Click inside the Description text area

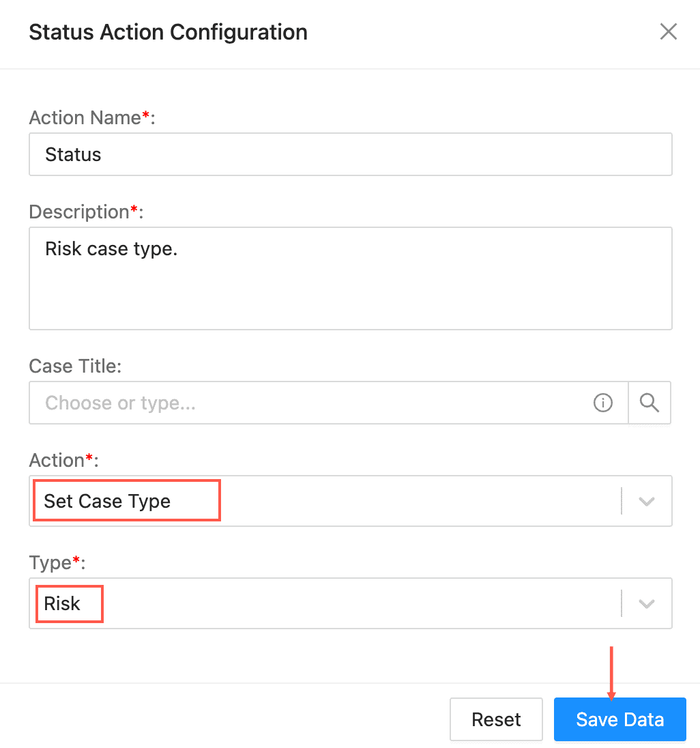(350, 287)
